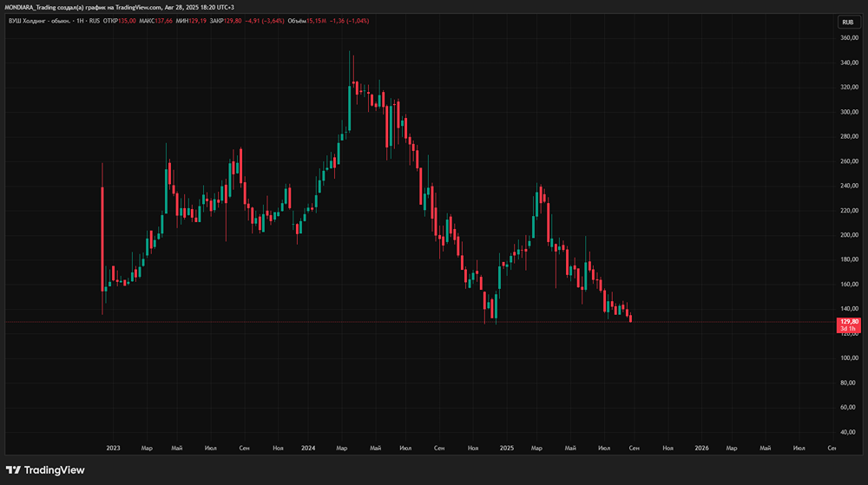868x485 pixels.
Task: Click the Ноя label just before 2024
Action: 278,449
